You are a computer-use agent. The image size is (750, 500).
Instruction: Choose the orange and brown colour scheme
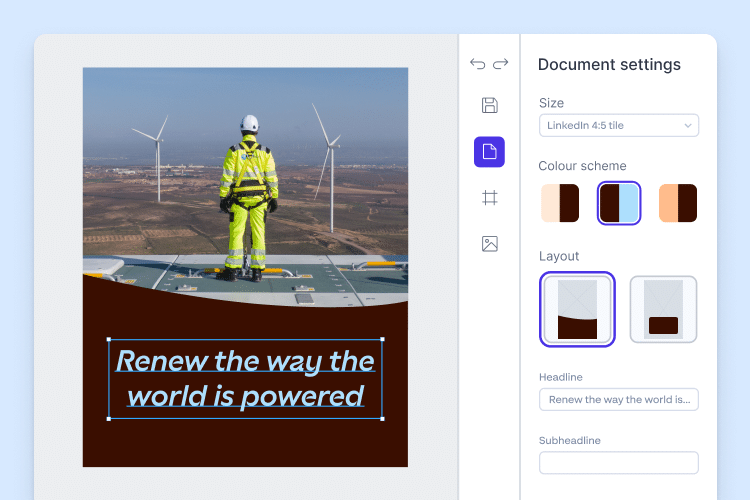678,203
